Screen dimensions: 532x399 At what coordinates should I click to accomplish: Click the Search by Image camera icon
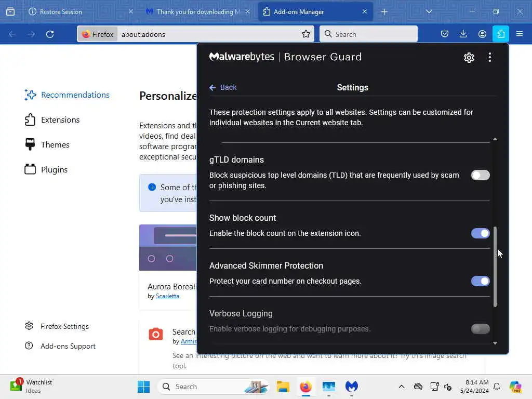point(156,334)
